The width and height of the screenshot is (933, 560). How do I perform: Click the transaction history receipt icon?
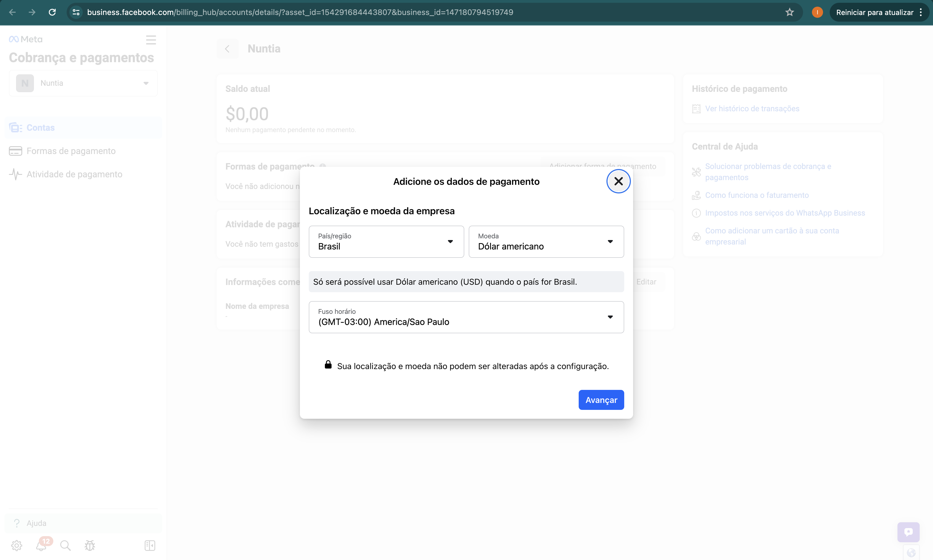coord(696,109)
